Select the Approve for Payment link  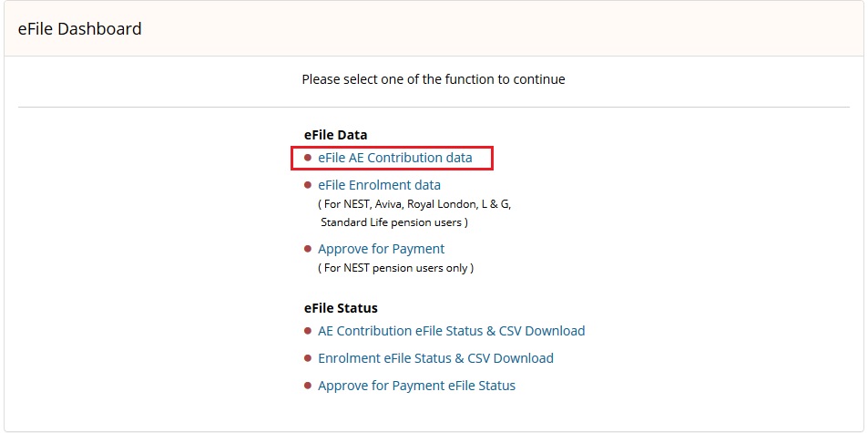point(381,249)
